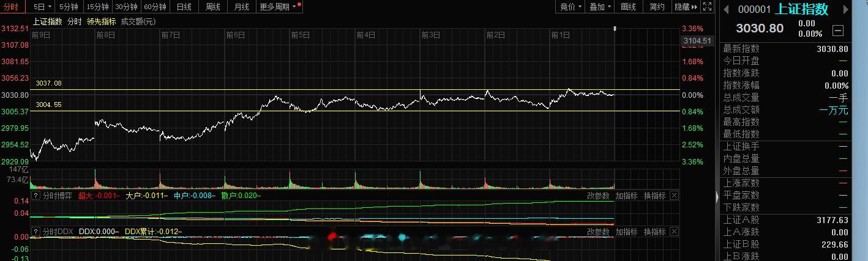Click 上证B股 row value 229.66
This screenshot has width=868, height=261.
(836, 244)
